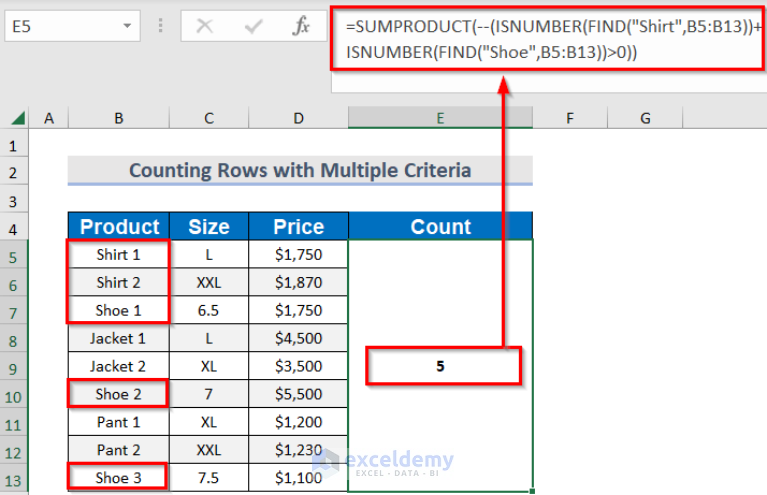
Task: Select the cell containing Jacket 1
Action: coord(118,338)
